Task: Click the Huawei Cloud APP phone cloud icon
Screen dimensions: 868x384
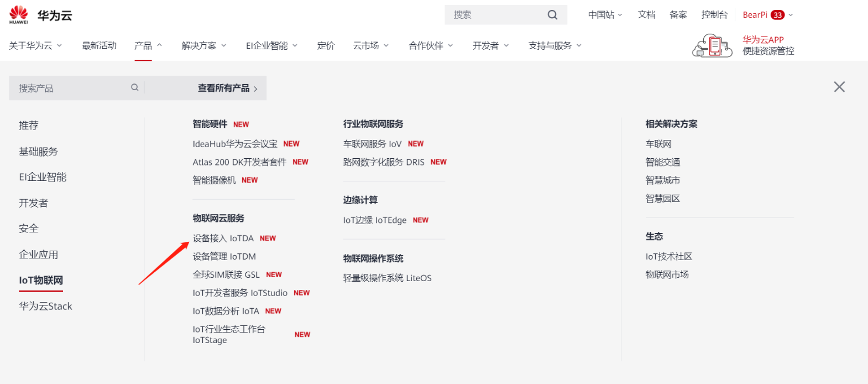Action: tap(712, 45)
